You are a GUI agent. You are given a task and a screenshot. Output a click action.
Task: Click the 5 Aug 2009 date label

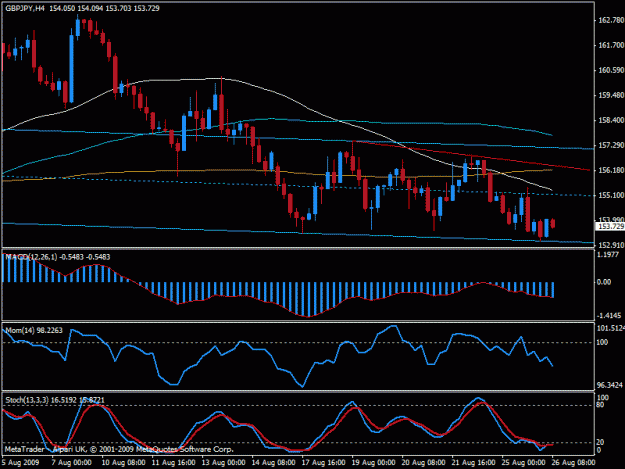(21, 463)
